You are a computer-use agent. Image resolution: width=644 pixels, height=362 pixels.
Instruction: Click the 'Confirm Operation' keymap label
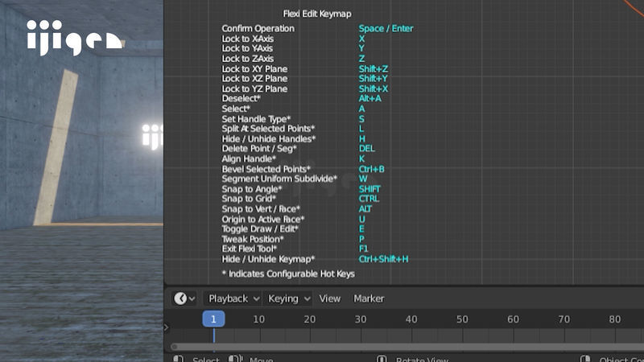258,28
